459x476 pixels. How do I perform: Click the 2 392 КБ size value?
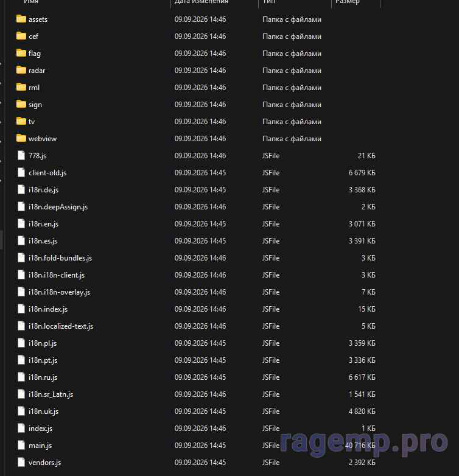[x=362, y=463]
